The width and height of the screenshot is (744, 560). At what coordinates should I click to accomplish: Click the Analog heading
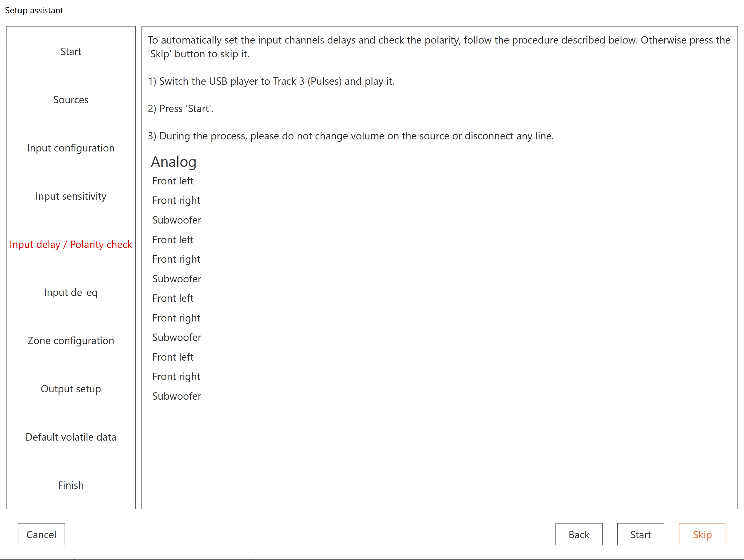click(174, 162)
